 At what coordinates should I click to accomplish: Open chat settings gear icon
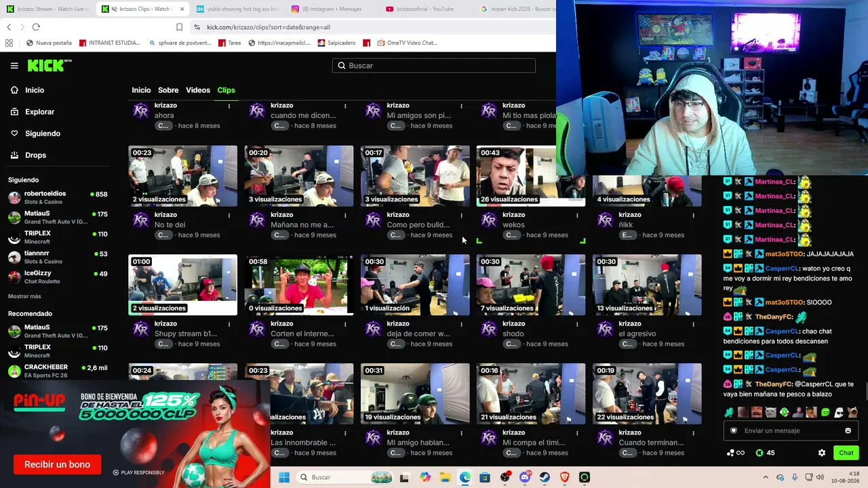[822, 453]
